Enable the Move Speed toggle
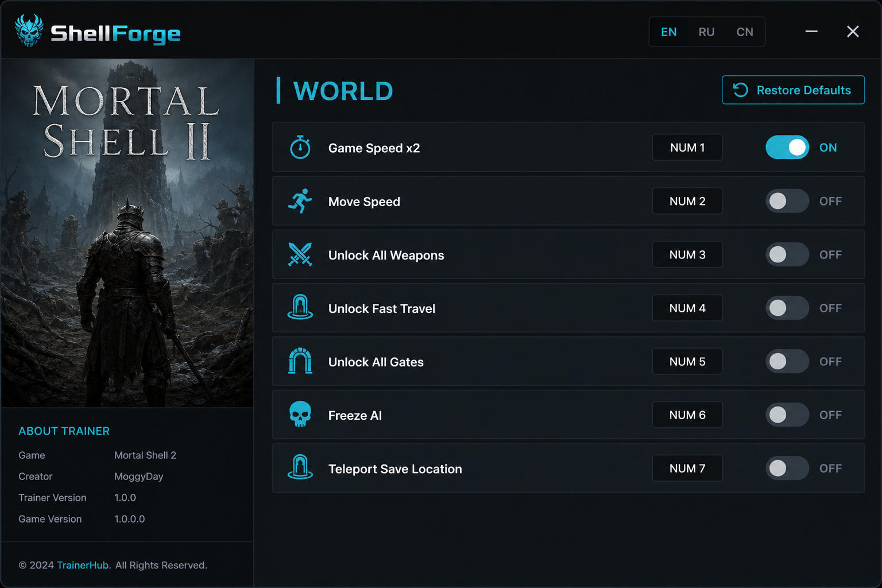Image resolution: width=882 pixels, height=588 pixels. pyautogui.click(x=787, y=201)
